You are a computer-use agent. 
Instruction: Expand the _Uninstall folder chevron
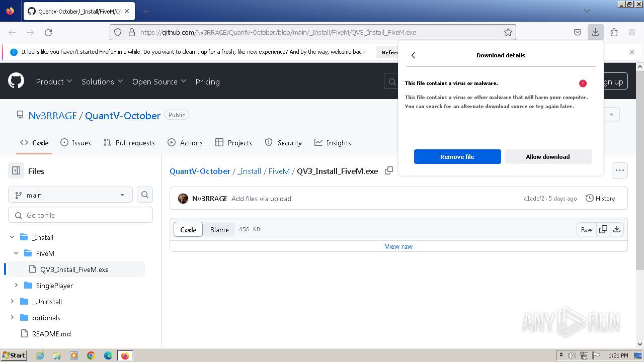(12, 302)
